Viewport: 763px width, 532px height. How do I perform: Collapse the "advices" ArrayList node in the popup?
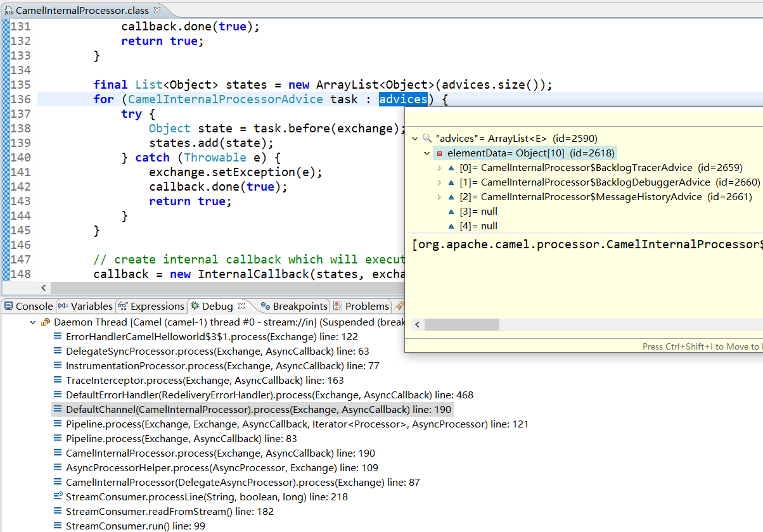click(x=415, y=138)
